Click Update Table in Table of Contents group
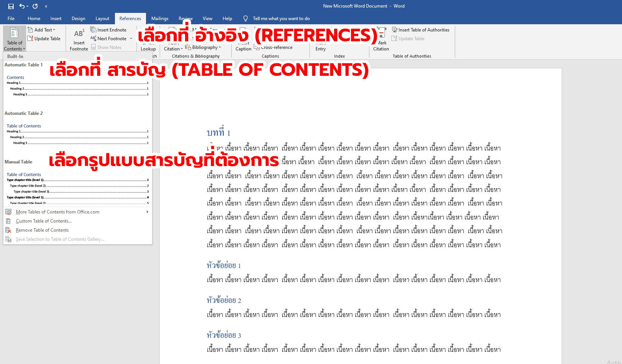622x364 pixels. click(x=44, y=38)
